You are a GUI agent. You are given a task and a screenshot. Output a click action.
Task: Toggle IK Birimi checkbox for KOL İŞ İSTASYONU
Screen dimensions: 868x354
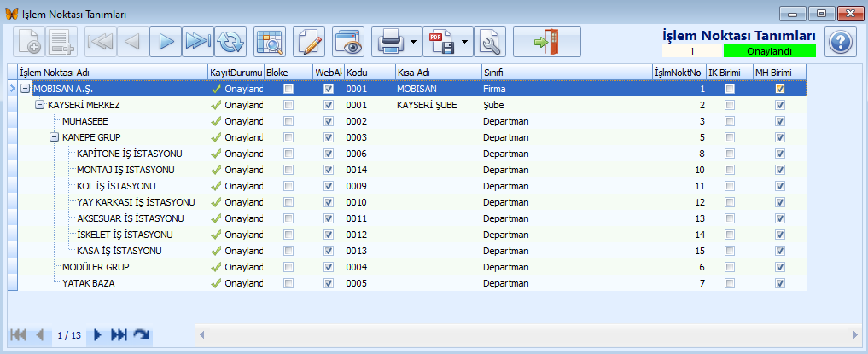click(x=730, y=186)
